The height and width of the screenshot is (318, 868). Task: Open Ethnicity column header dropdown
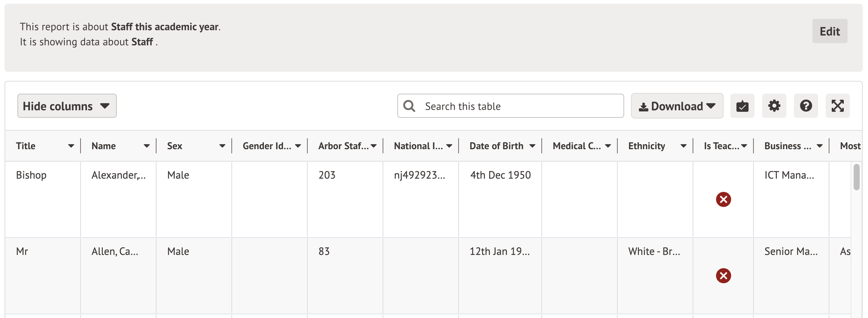coord(683,146)
